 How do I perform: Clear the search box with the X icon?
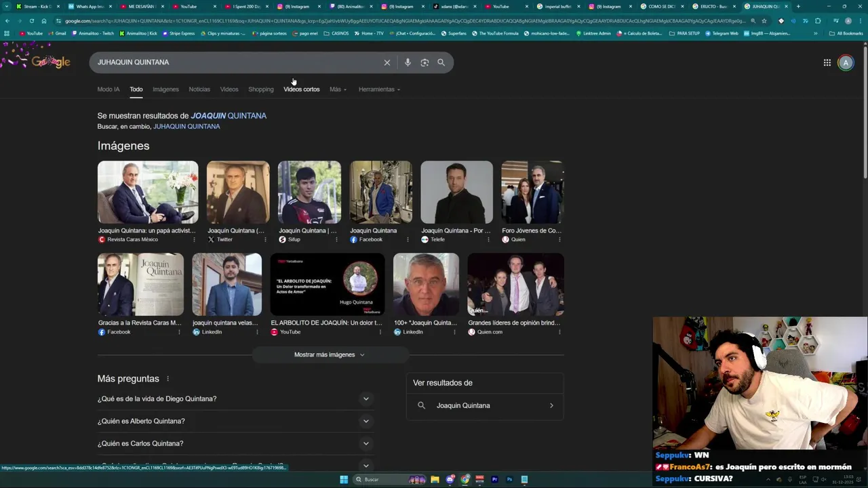(x=387, y=62)
